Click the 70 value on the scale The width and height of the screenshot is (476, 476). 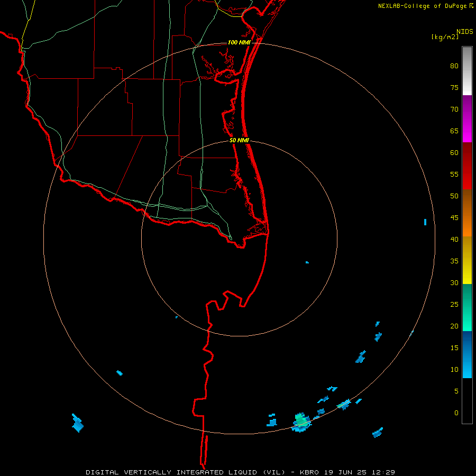[x=454, y=109]
